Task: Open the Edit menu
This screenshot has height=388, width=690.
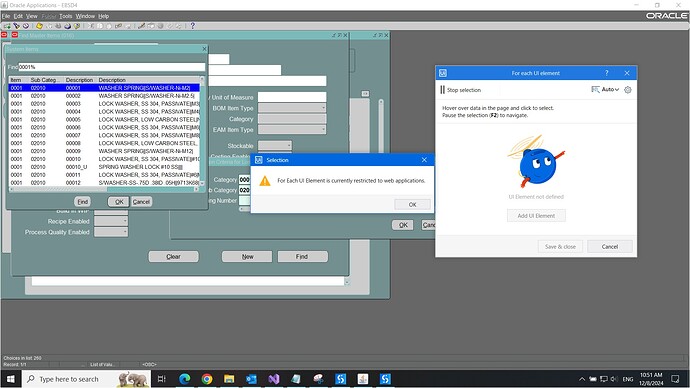Action: [18, 16]
